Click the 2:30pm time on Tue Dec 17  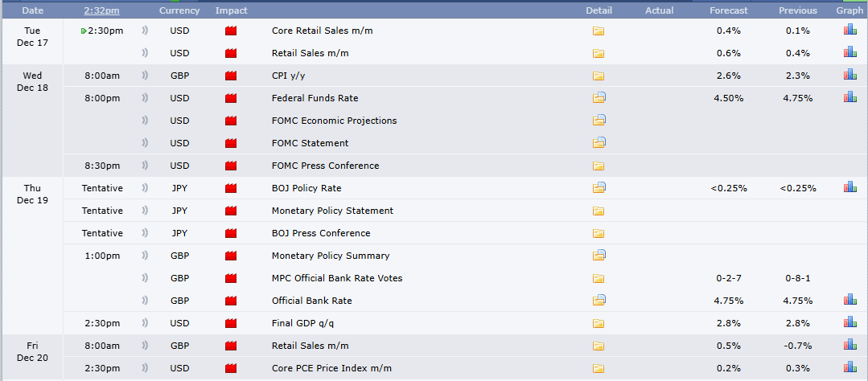pyautogui.click(x=105, y=31)
